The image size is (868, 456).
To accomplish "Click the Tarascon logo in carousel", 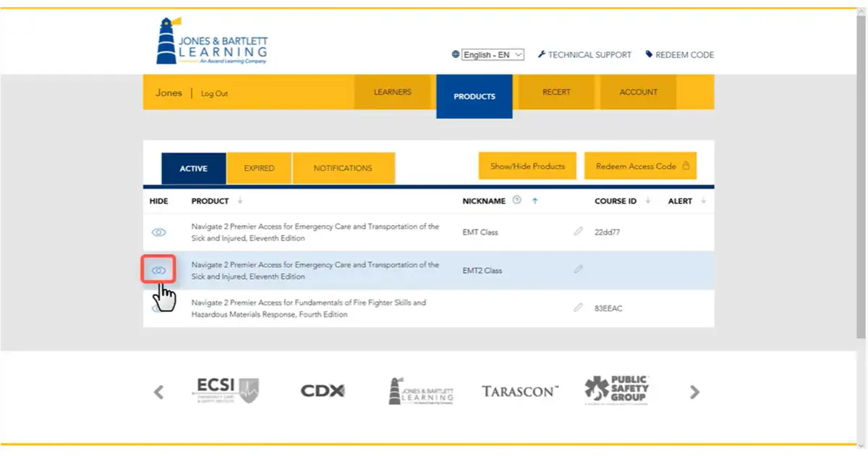I will tap(520, 392).
